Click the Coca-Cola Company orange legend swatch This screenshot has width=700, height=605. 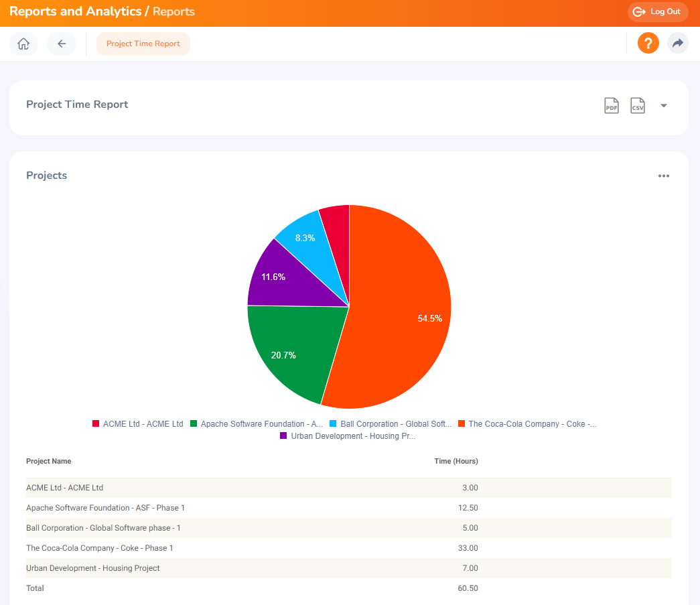click(462, 423)
